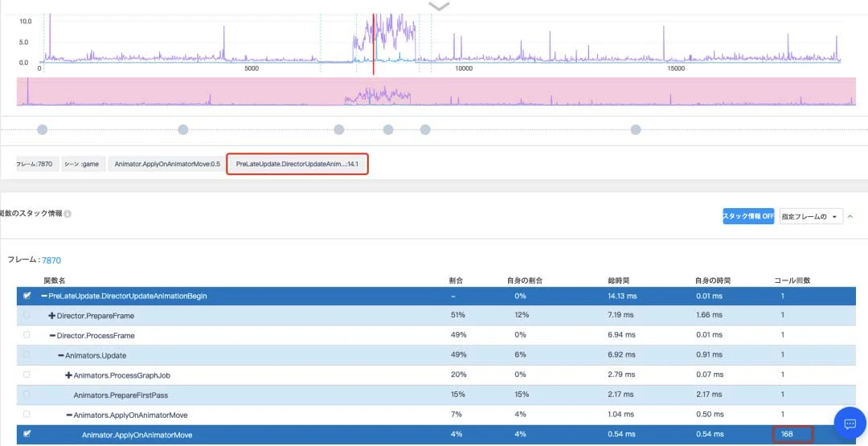Image resolution: width=868 pixels, height=446 pixels.
Task: Sort by コール回数 column header
Action: pos(792,280)
